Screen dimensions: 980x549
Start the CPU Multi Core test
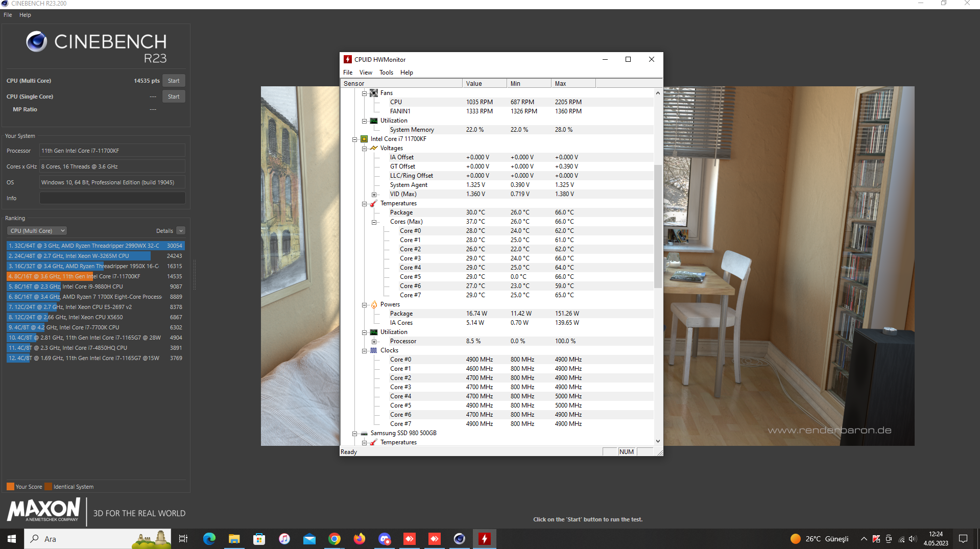click(174, 81)
